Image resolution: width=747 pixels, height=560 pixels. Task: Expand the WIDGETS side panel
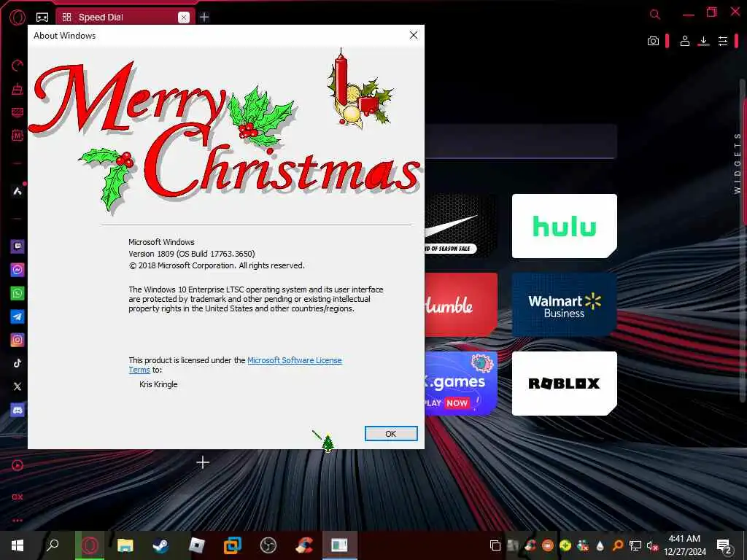737,163
